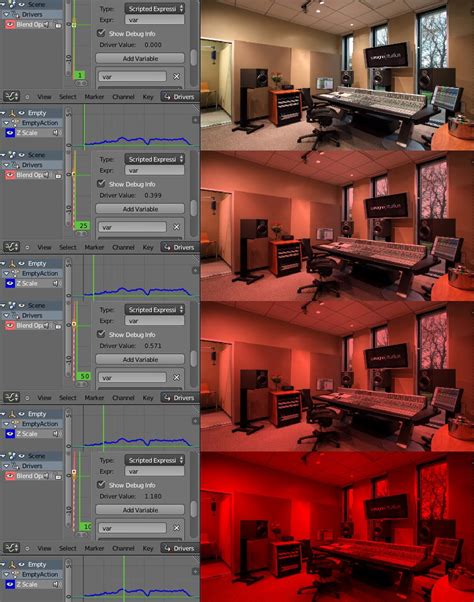Image resolution: width=474 pixels, height=602 pixels.
Task: Mute Blend Op channel speaker icon, frame 50 panel
Action: [x=47, y=326]
